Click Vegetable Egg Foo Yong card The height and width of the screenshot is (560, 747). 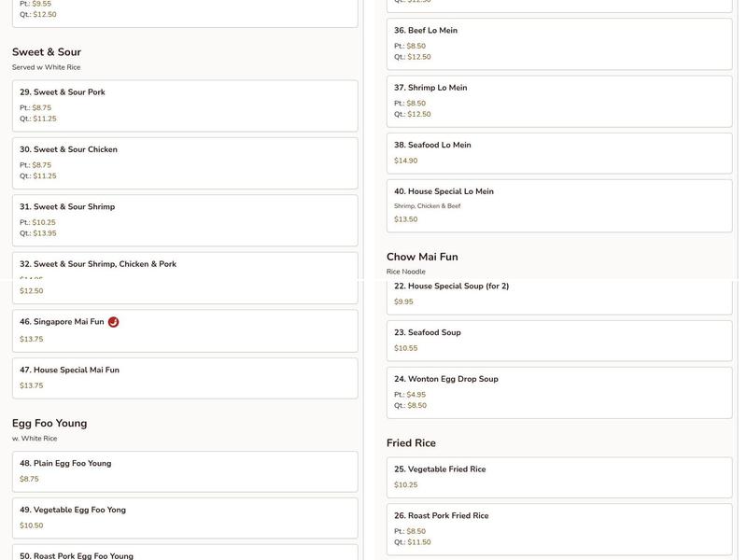click(183, 516)
